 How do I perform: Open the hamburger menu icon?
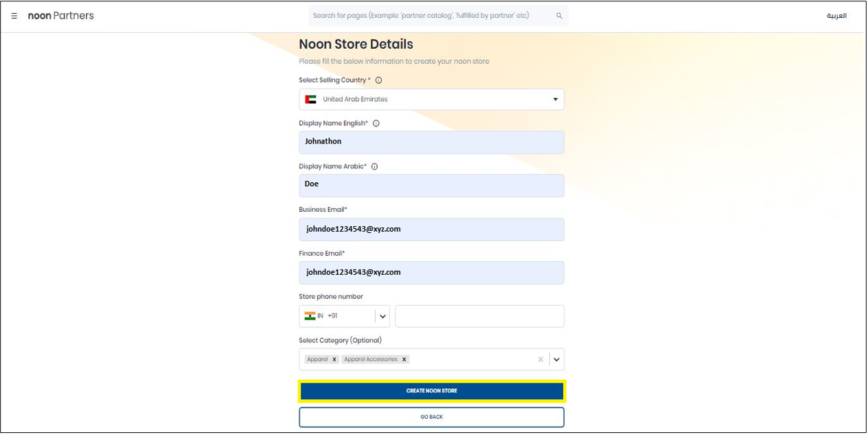(x=14, y=16)
